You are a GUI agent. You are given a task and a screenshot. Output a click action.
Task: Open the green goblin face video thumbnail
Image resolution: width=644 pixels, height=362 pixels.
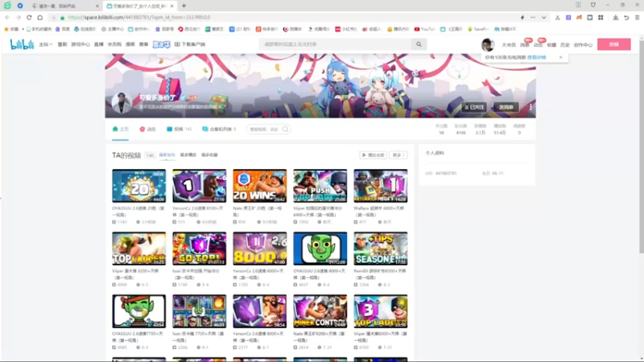[x=320, y=249]
